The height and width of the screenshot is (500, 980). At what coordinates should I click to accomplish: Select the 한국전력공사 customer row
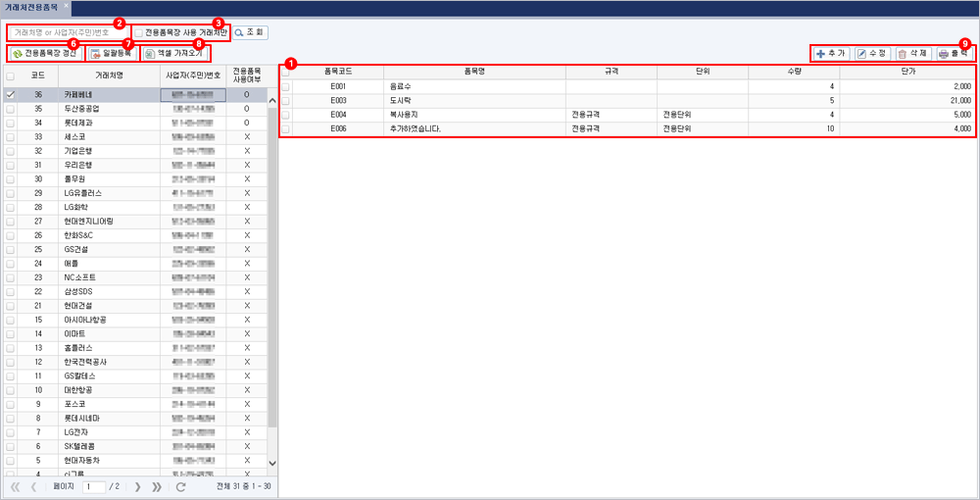pos(136,362)
